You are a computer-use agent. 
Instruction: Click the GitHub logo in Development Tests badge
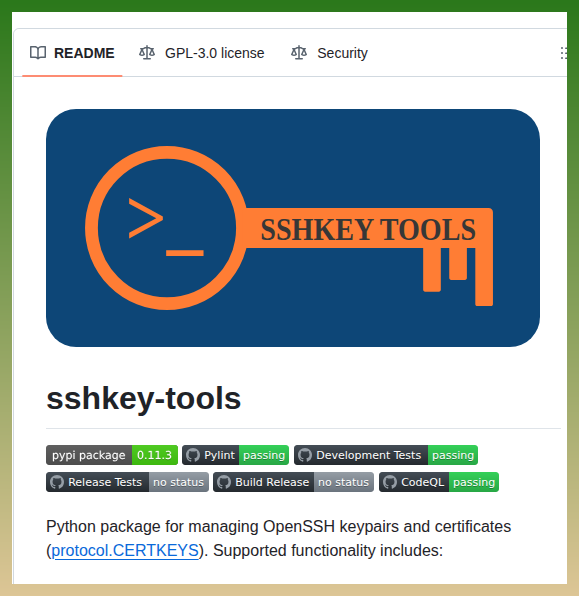click(x=305, y=455)
